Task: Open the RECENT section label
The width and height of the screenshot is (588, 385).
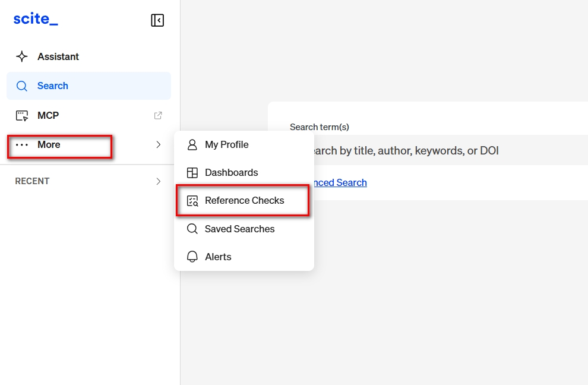Action: pos(32,181)
